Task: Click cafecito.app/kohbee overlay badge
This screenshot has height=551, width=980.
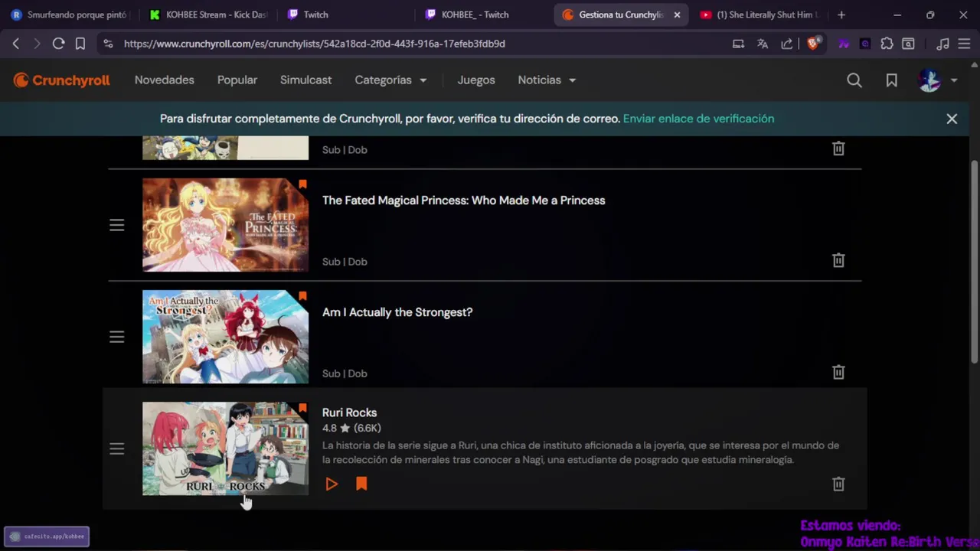Action: click(x=47, y=536)
